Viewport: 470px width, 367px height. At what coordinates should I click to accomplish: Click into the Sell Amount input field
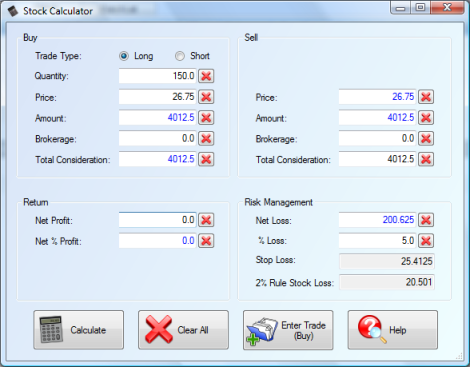pyautogui.click(x=378, y=118)
